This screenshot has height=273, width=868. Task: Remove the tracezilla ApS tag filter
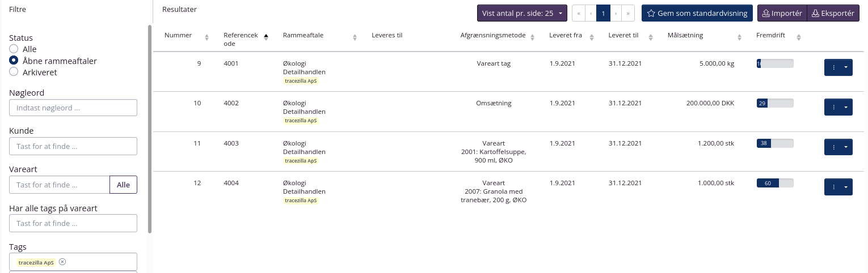pos(62,262)
